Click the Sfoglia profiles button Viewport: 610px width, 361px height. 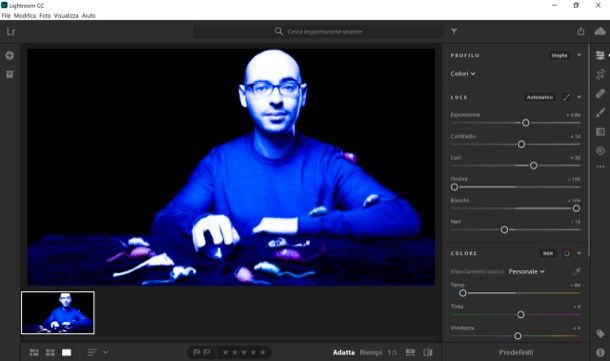(559, 55)
